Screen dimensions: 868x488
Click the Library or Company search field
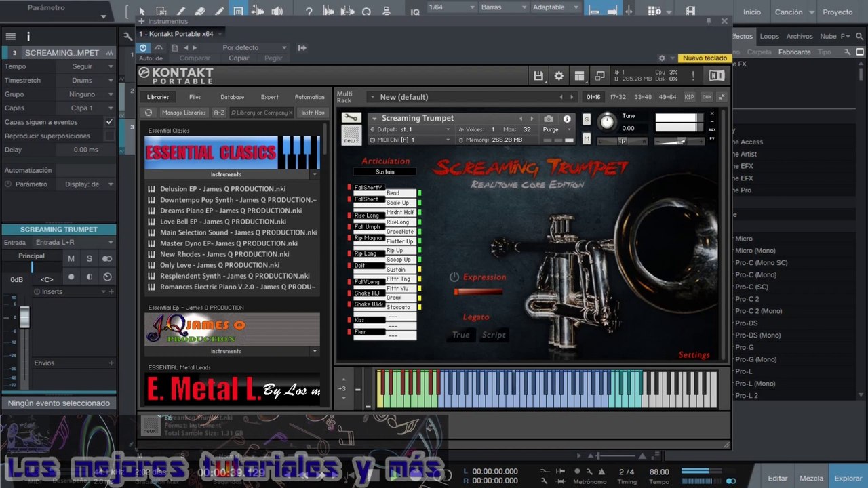point(262,113)
